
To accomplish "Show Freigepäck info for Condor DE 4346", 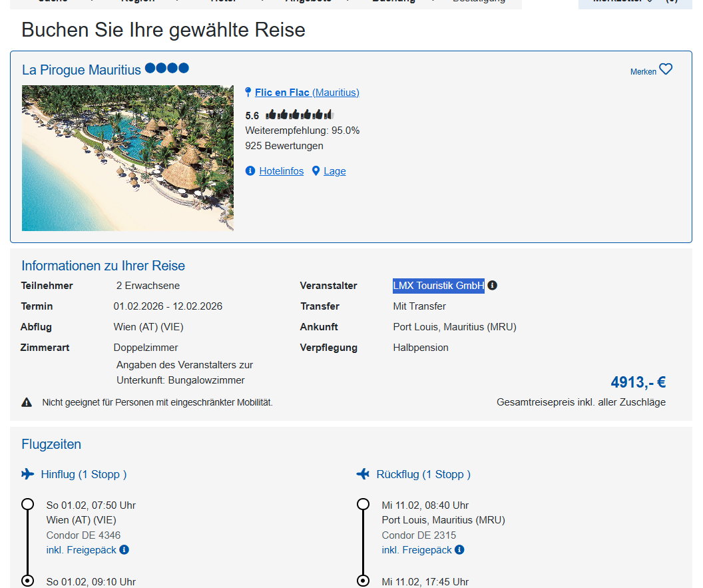I will 124,550.
